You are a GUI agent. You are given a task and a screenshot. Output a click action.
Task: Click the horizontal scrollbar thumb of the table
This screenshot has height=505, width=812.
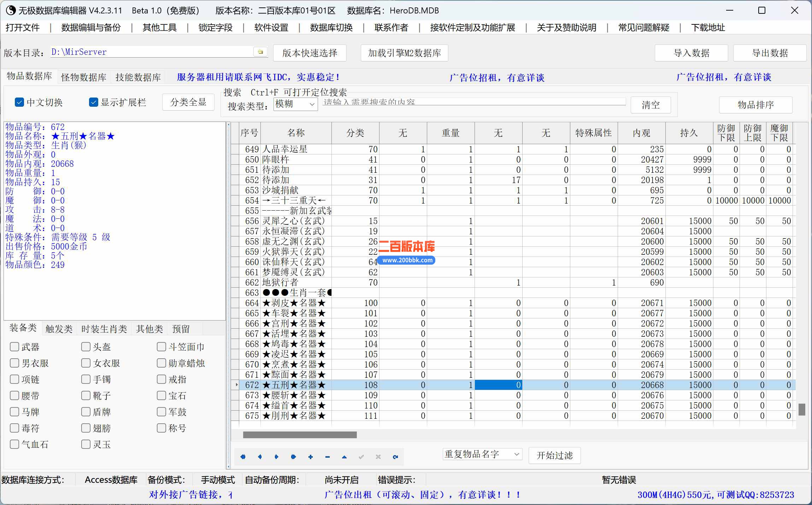pos(300,435)
